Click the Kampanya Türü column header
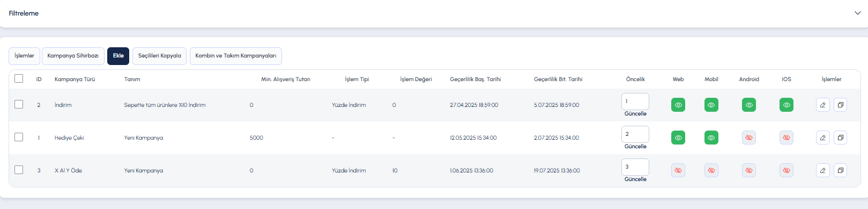 coord(75,79)
